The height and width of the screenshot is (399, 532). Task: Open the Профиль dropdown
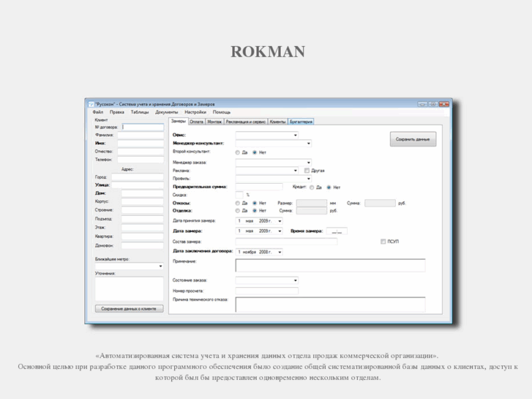point(308,179)
